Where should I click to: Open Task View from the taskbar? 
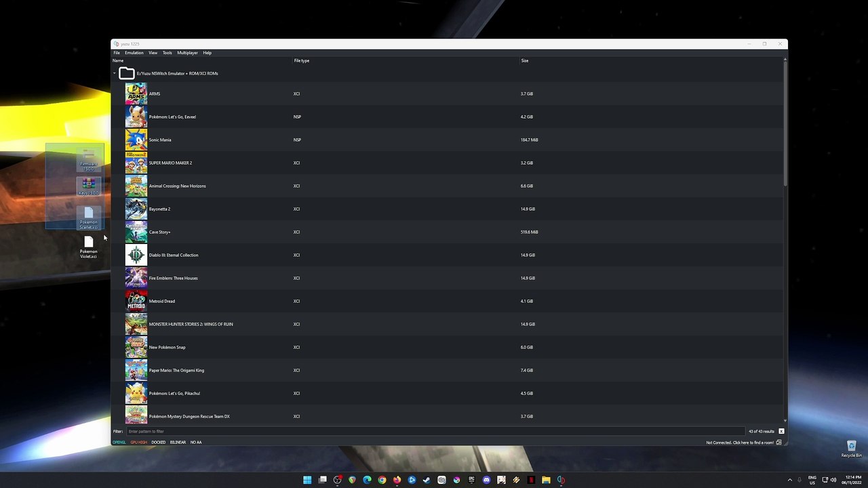pos(322,480)
